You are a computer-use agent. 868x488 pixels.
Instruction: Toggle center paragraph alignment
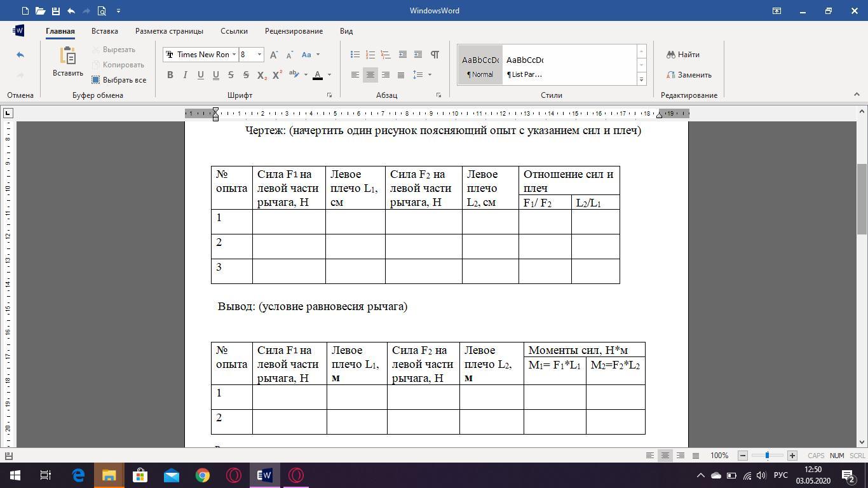pos(370,75)
